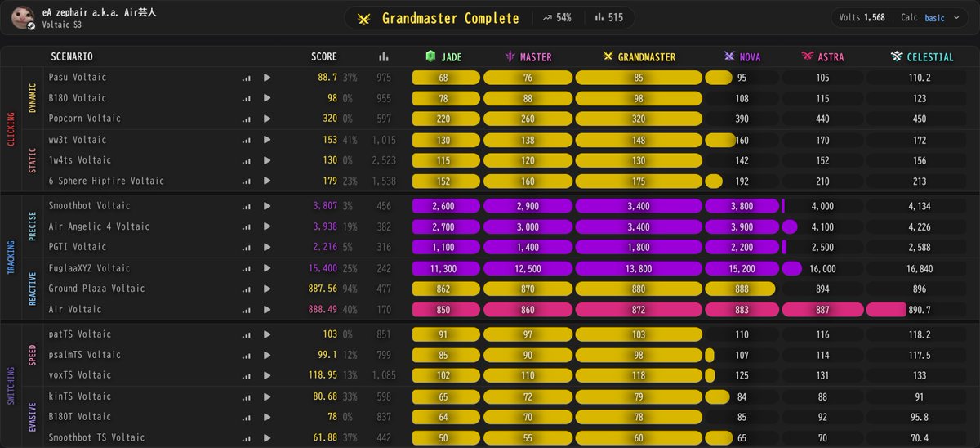Click the voxTS Voltaic scenario name
980x448 pixels.
coord(79,375)
